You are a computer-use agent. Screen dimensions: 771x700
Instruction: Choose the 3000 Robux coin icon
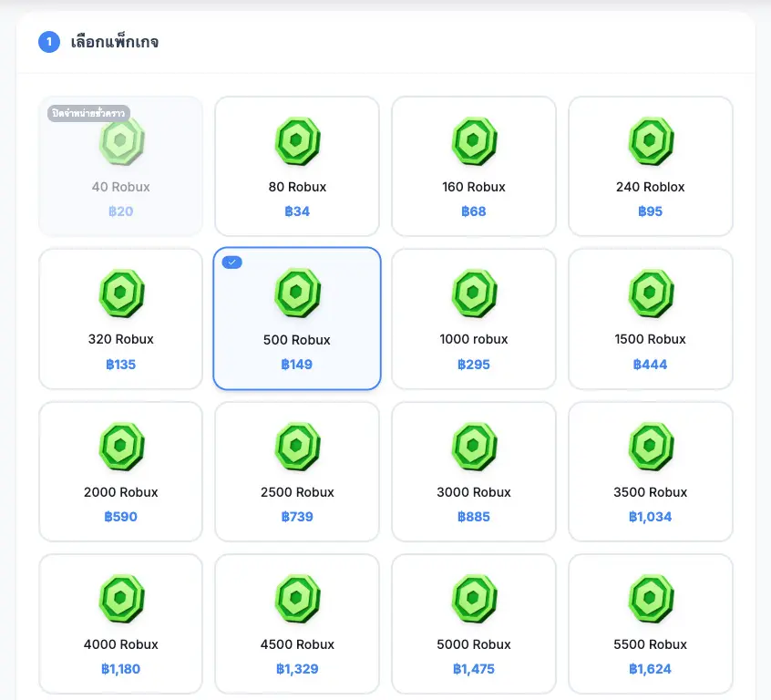pyautogui.click(x=474, y=447)
